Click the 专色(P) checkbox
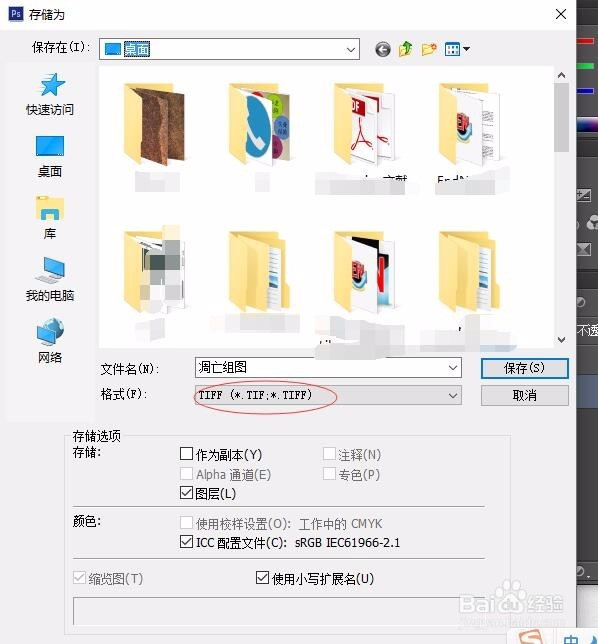The image size is (598, 644). (329, 474)
